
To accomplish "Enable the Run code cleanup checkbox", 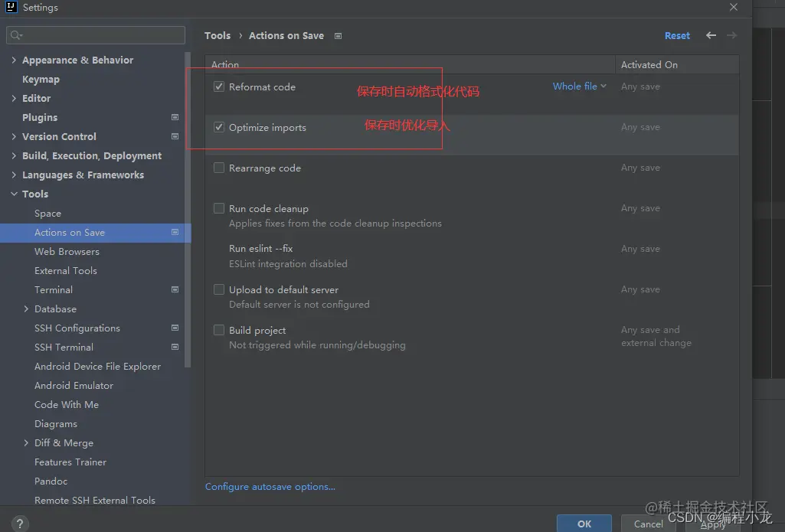I will coord(219,208).
